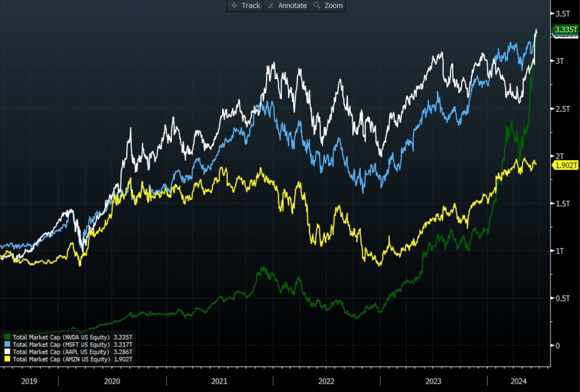Open the Annotate tool by its label
Image resolution: width=580 pixels, height=392 pixels.
(x=292, y=5)
